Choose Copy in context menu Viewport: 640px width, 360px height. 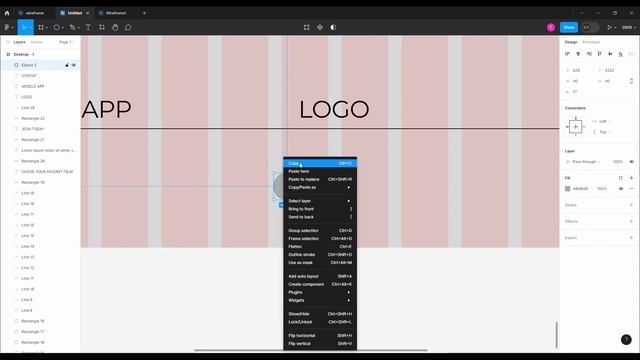point(320,163)
